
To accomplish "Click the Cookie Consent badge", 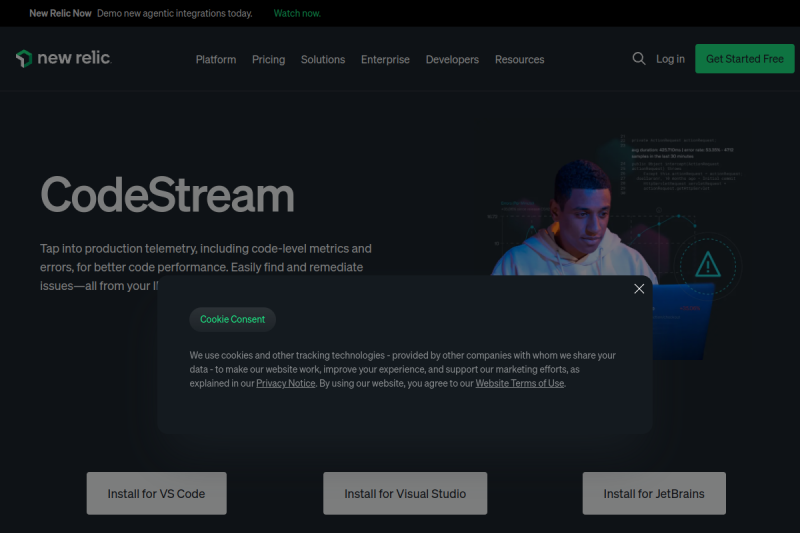I will pos(233,319).
